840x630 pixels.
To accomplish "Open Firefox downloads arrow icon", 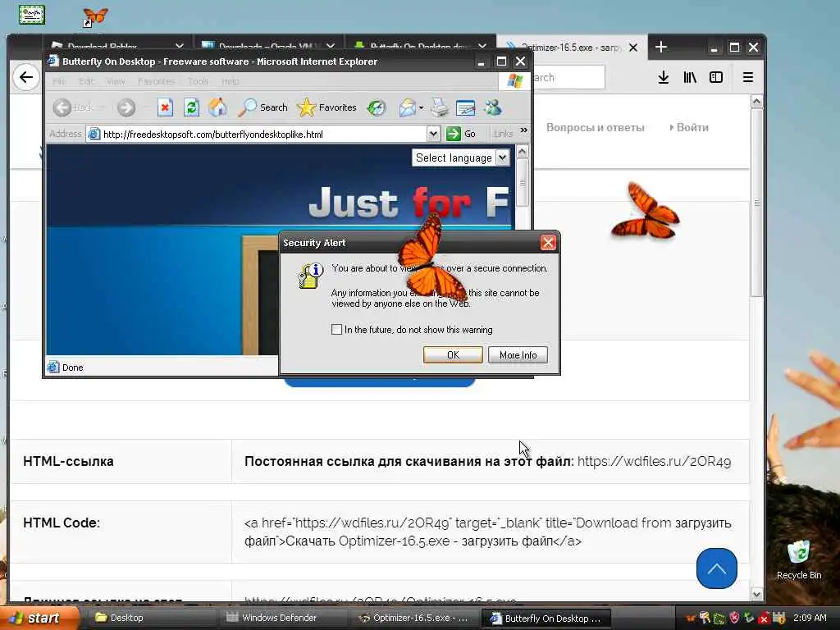I will pos(663,78).
